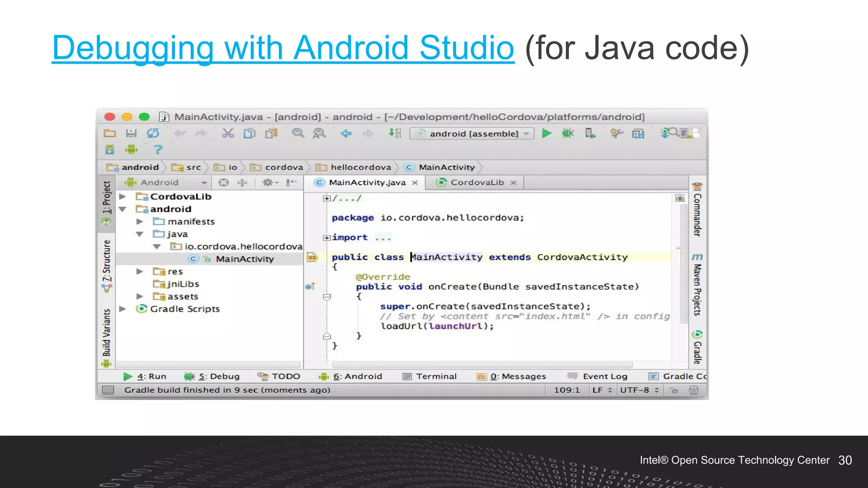This screenshot has width=868, height=488.
Task: Click the Find magnifier icon
Action: (298, 133)
